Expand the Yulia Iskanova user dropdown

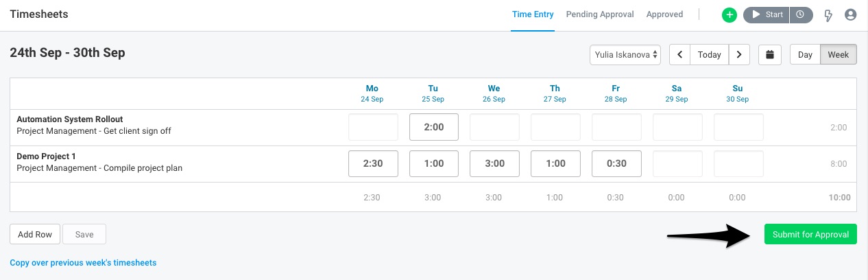(x=625, y=55)
